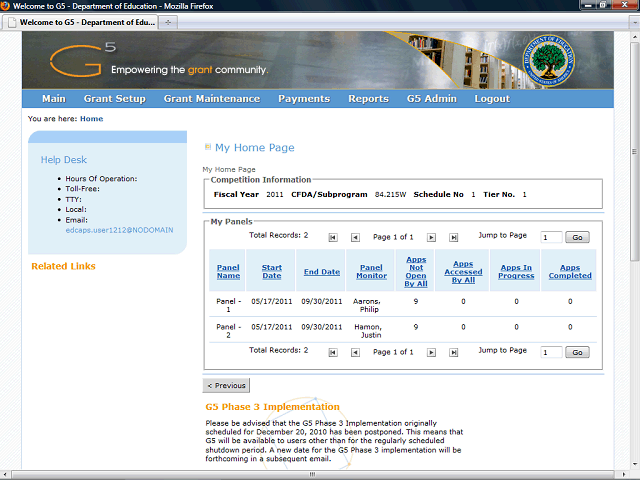Open the Grant Setup menu
The image size is (640, 480).
(x=114, y=99)
